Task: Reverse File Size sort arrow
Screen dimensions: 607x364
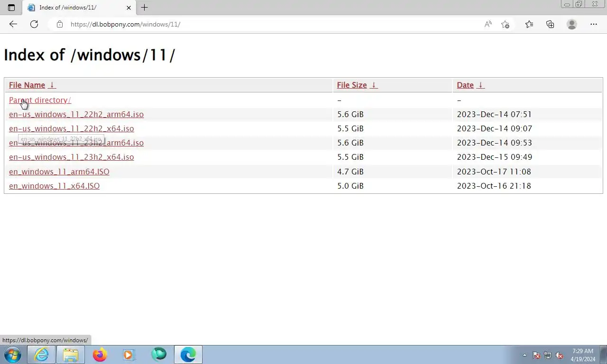Action: (374, 85)
